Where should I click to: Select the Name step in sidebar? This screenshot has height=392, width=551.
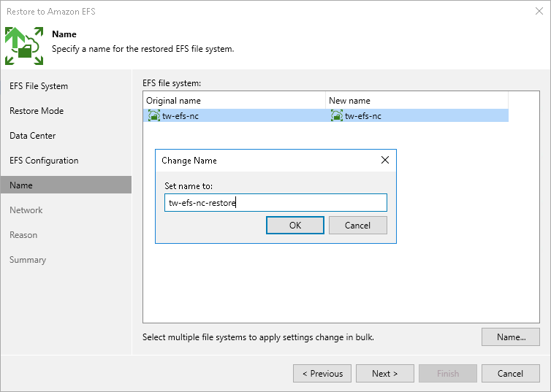(21, 185)
